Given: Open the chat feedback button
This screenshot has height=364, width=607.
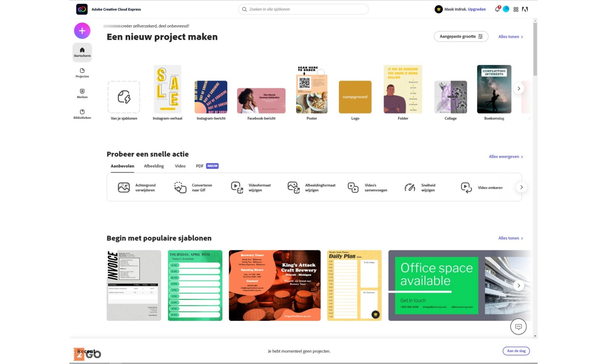Looking at the screenshot, I should pyautogui.click(x=518, y=327).
